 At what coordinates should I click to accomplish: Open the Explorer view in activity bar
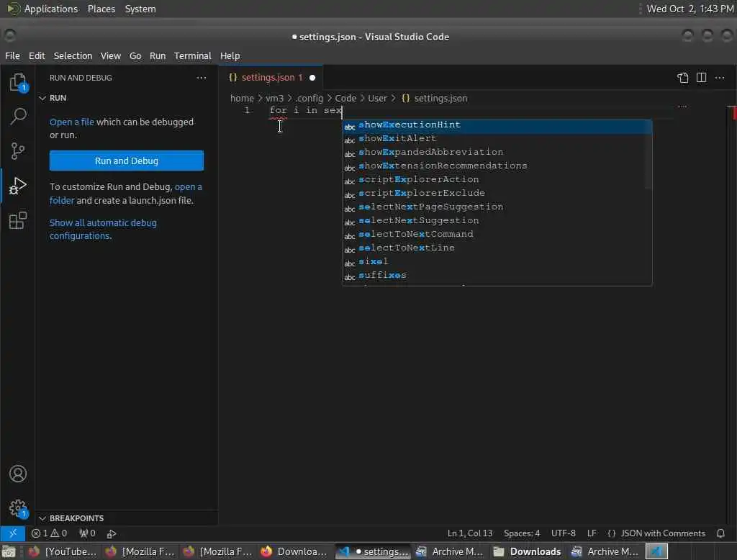point(18,83)
